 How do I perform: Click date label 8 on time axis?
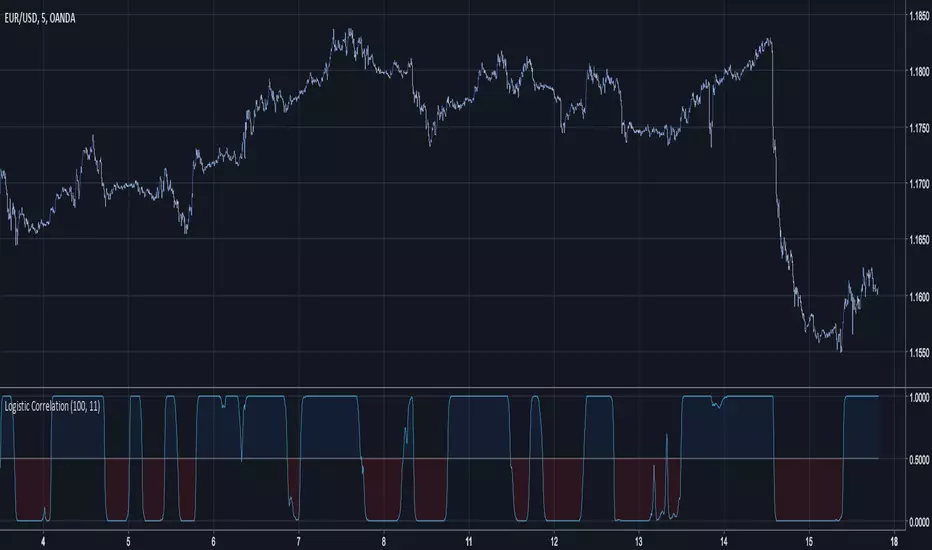pyautogui.click(x=384, y=542)
